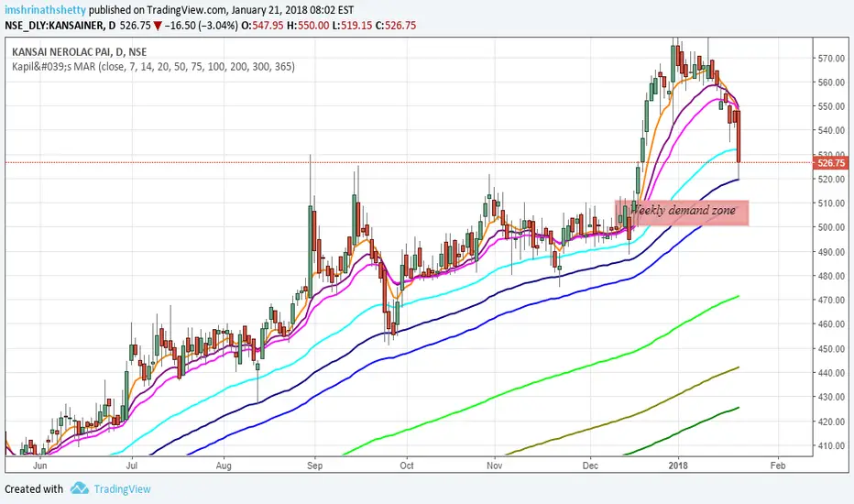Screen dimensions: 854x504
Task: Click the 2018 label on the time axis
Action: tap(678, 466)
